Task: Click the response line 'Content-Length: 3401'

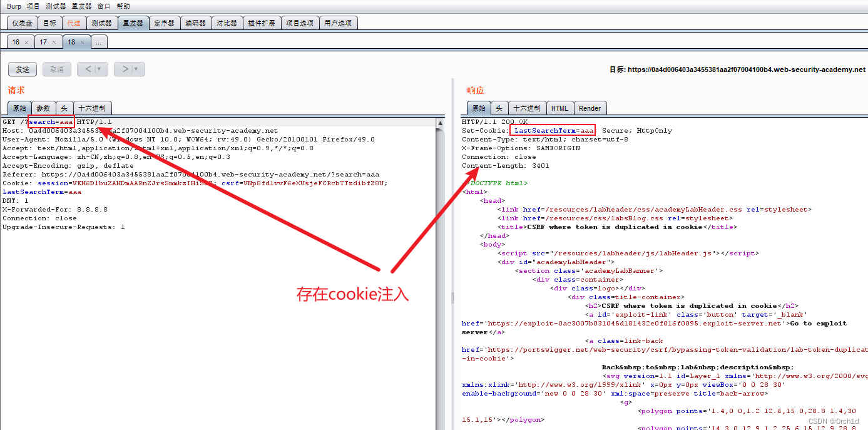Action: (506, 166)
